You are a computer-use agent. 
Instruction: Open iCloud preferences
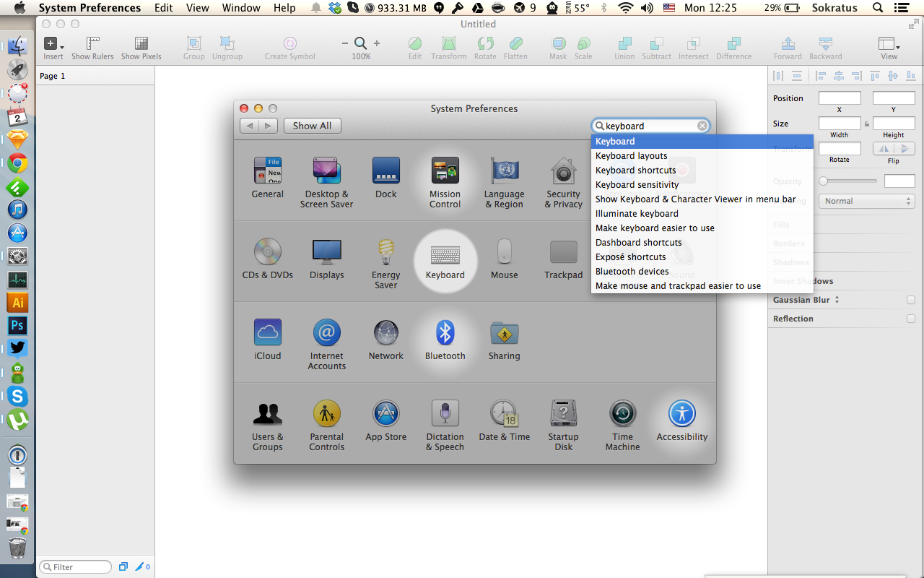pyautogui.click(x=267, y=340)
